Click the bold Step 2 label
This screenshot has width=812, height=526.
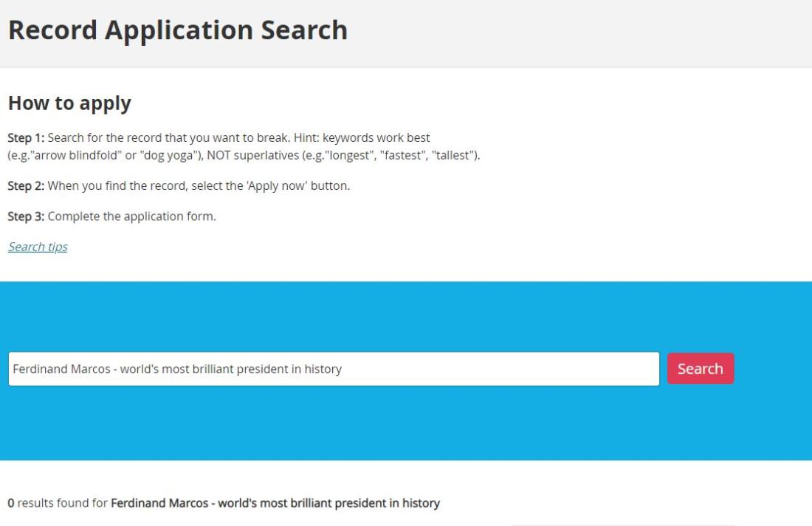26,185
